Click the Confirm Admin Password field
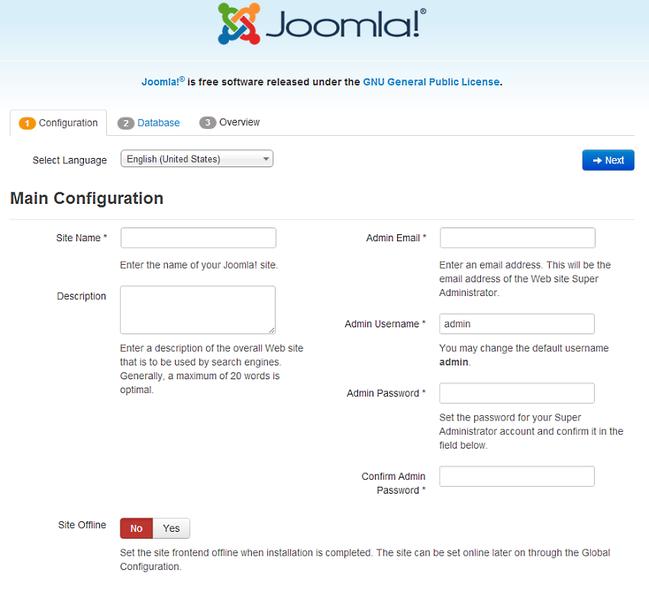This screenshot has height=599, width=649. pyautogui.click(x=517, y=476)
